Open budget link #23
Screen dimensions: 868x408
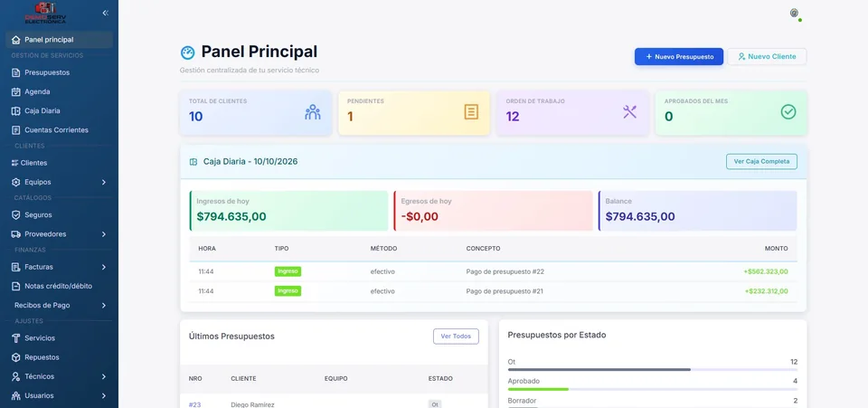pyautogui.click(x=194, y=404)
